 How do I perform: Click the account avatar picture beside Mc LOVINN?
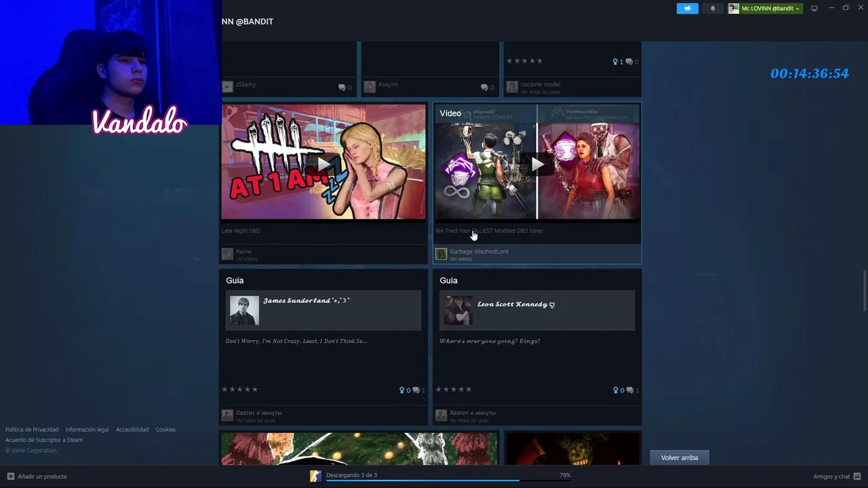tap(734, 8)
